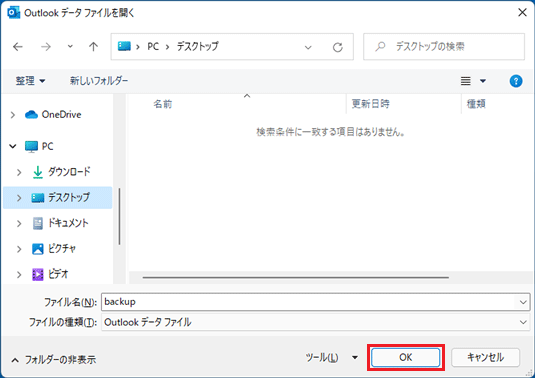
Task: Go back with the left arrow
Action: tap(18, 46)
